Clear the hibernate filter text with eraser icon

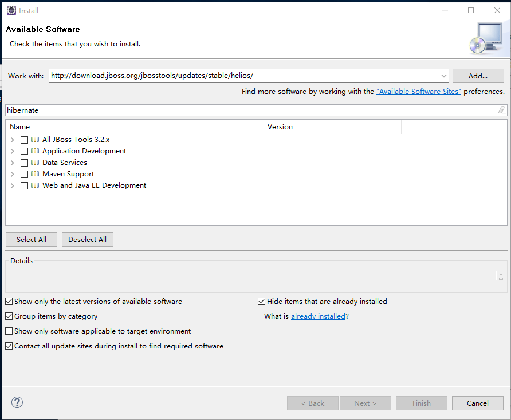point(502,110)
